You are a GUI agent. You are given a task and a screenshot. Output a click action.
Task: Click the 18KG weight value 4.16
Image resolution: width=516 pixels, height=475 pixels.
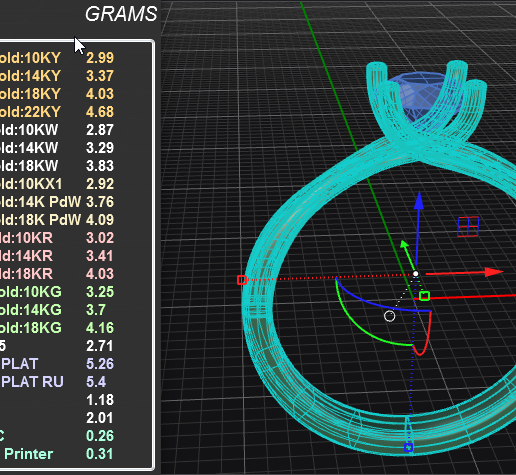click(100, 328)
